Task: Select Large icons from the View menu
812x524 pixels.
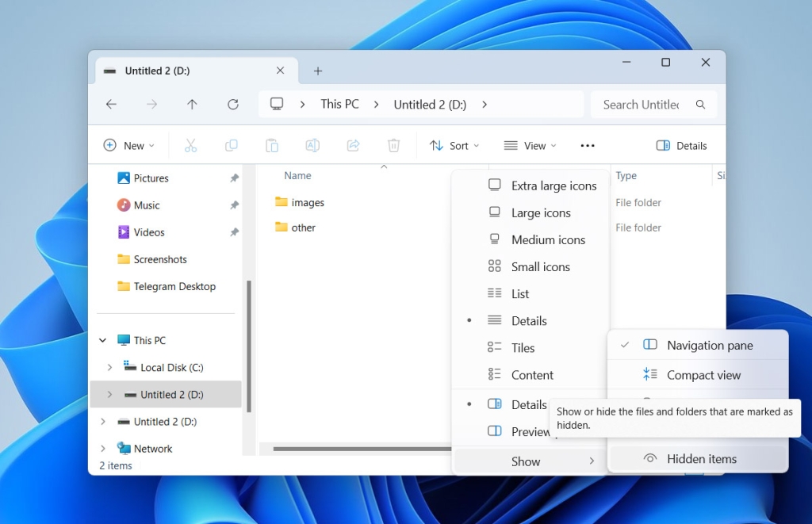Action: [x=542, y=212]
